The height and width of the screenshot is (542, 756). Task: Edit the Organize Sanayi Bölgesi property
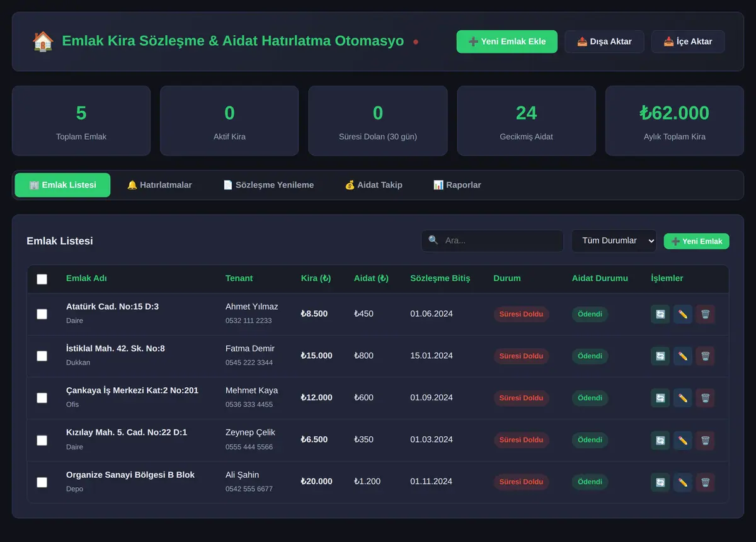(683, 482)
